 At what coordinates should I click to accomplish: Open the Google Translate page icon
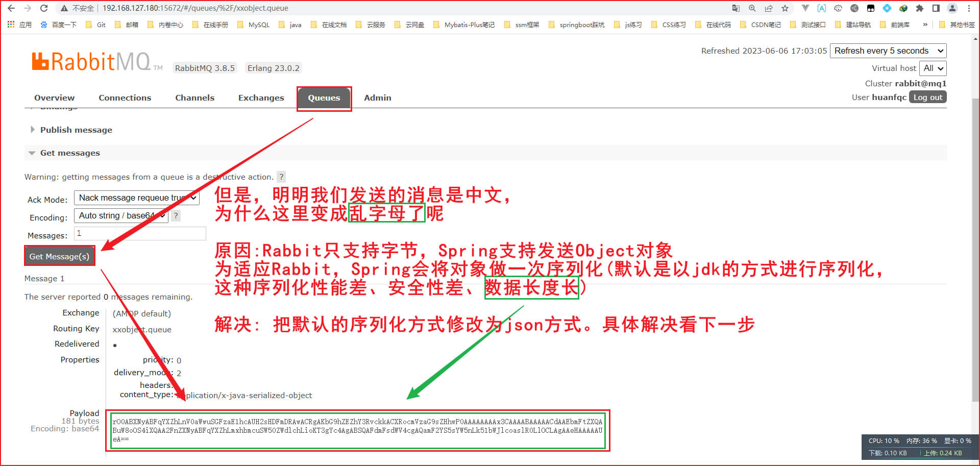click(x=736, y=8)
